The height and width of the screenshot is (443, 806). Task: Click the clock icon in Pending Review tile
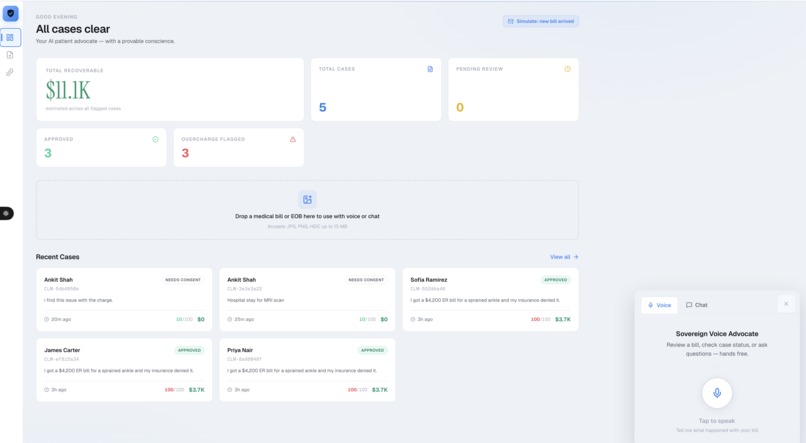click(567, 69)
